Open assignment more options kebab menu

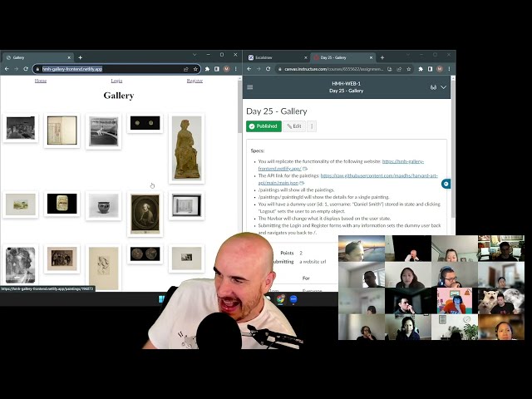tap(312, 126)
